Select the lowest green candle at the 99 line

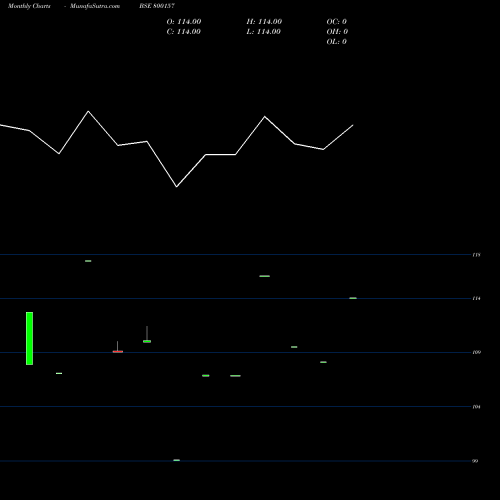coord(177,460)
